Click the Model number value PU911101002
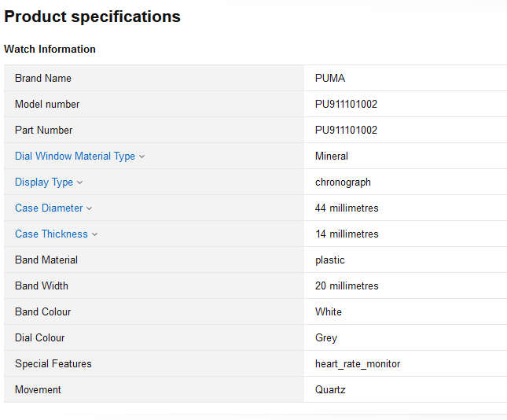Screen dimensions: 507x420 pos(346,104)
